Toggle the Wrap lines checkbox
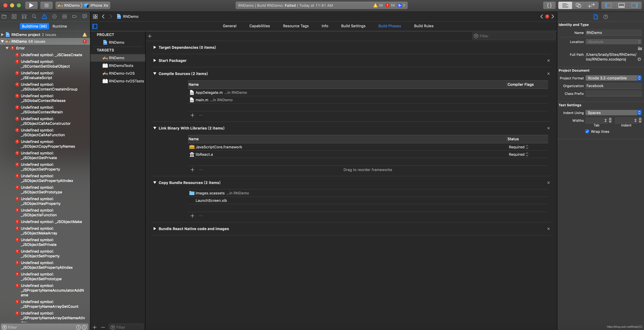This screenshot has width=644, height=330. click(587, 132)
